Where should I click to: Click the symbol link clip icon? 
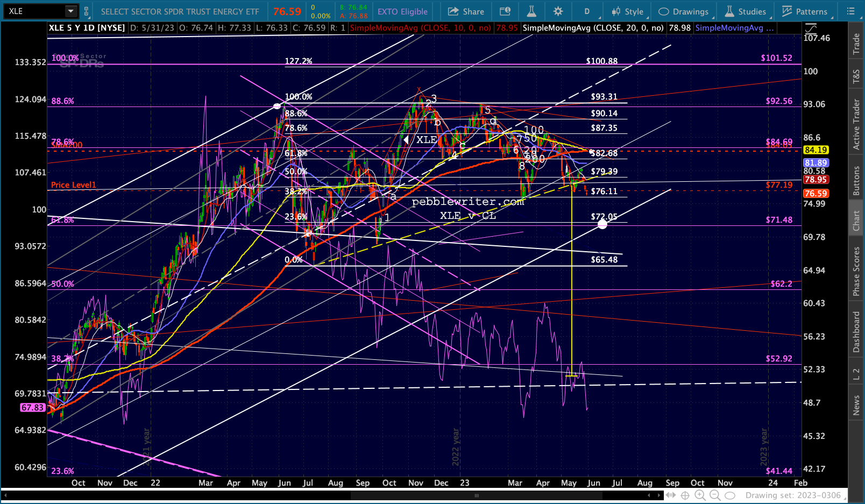click(x=86, y=11)
